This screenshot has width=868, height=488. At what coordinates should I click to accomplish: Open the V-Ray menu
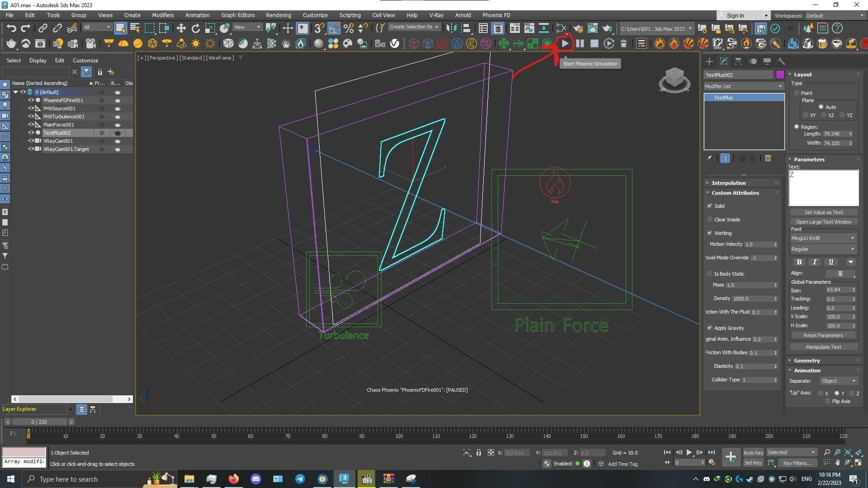pos(436,15)
